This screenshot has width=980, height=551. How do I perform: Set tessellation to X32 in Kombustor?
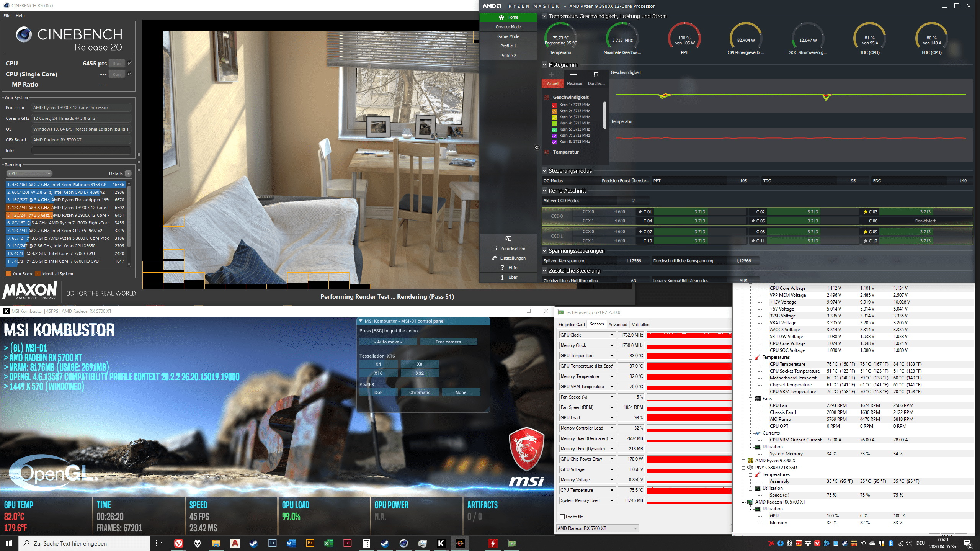(x=420, y=373)
